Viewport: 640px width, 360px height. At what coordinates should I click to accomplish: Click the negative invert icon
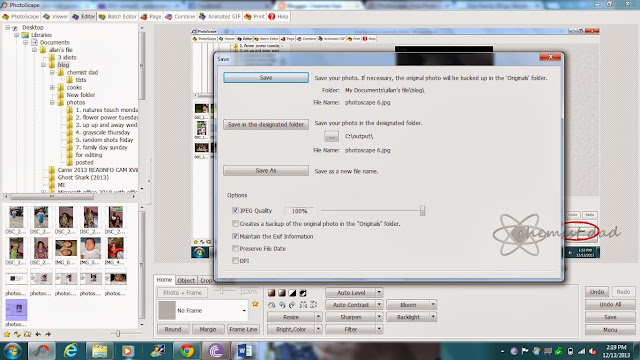coord(303,293)
